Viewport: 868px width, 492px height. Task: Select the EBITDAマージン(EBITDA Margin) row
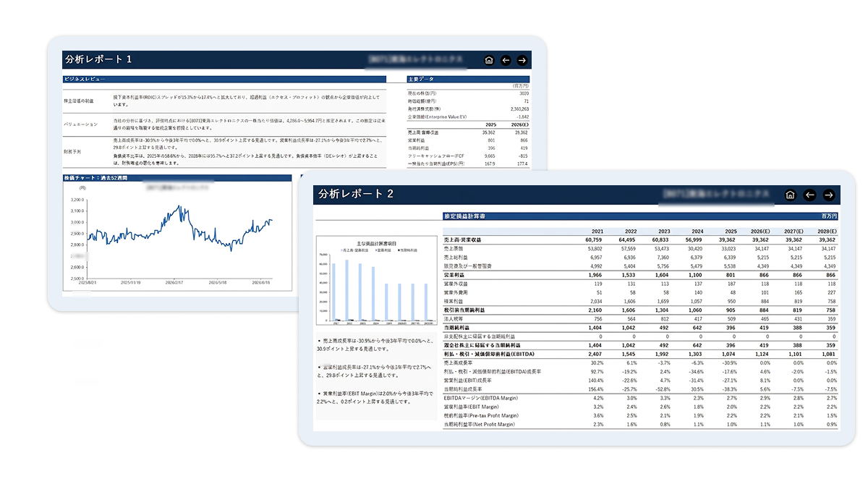click(x=642, y=398)
